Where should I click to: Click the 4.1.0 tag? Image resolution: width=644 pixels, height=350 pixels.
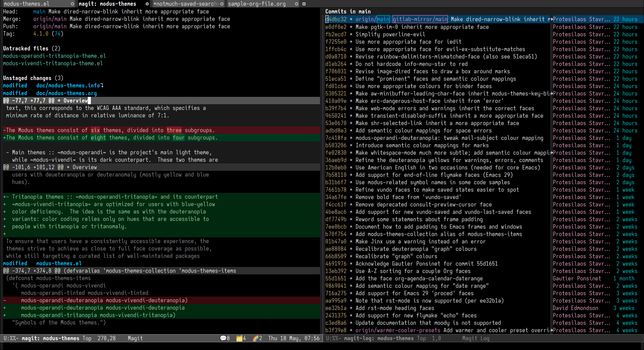click(x=41, y=34)
